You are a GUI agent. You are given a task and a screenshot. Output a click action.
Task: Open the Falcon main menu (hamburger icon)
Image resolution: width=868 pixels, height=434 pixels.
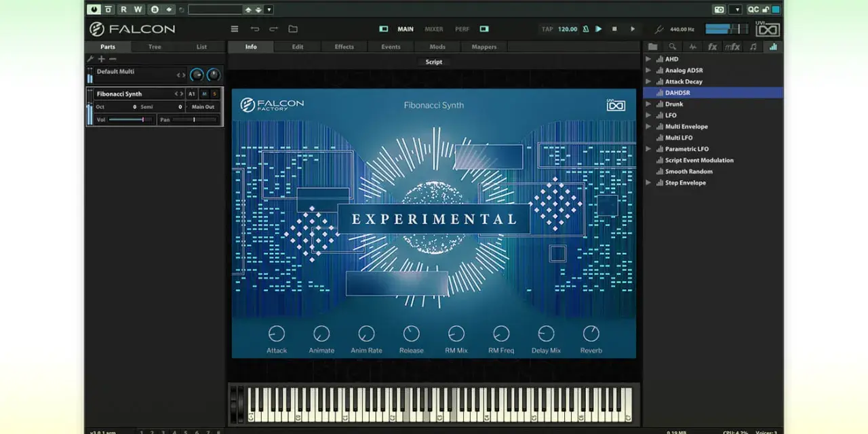click(235, 29)
